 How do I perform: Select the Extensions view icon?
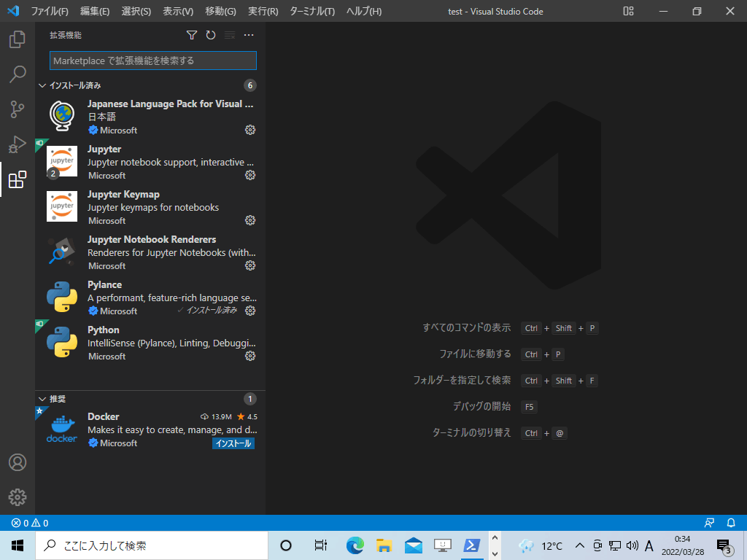coord(18,179)
